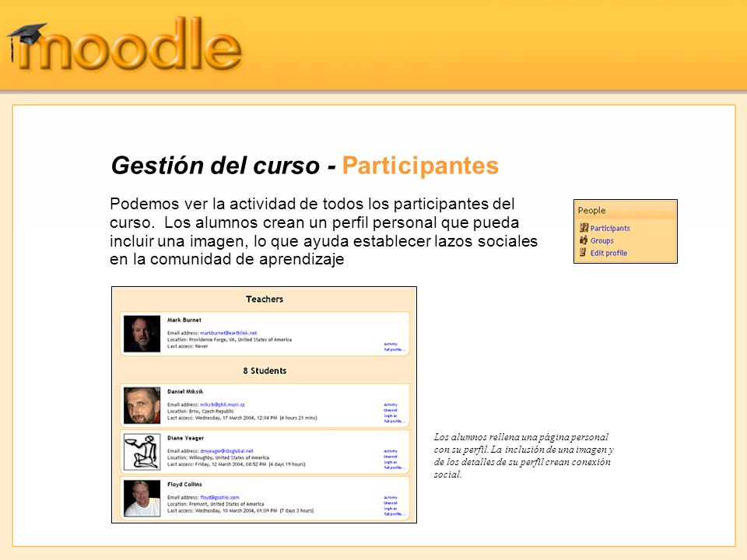Login as Daniel Miksik
747x560 pixels.
click(390, 415)
